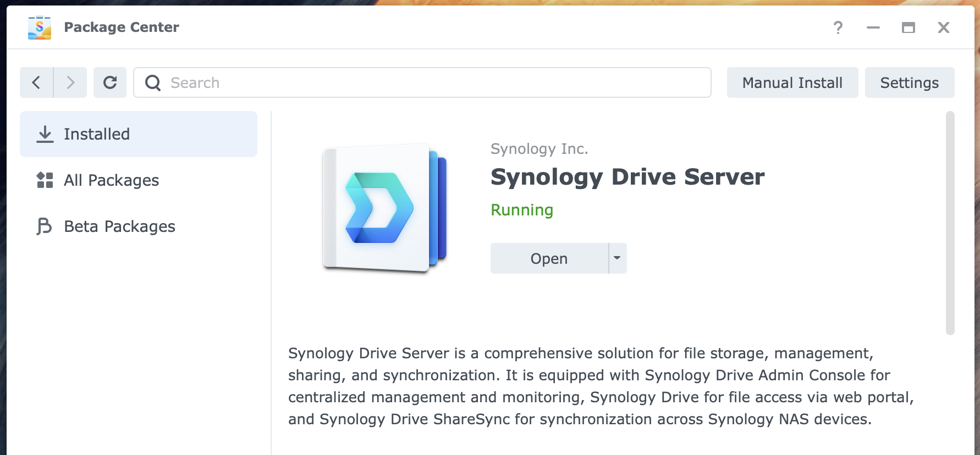Open Manual Install dialog

click(x=792, y=82)
